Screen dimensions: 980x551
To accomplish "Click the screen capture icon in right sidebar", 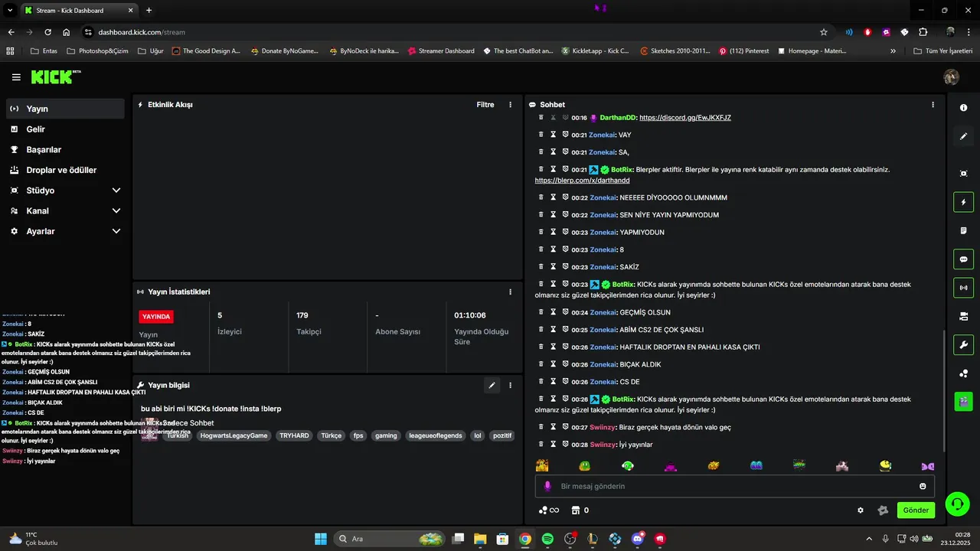I will [963, 174].
